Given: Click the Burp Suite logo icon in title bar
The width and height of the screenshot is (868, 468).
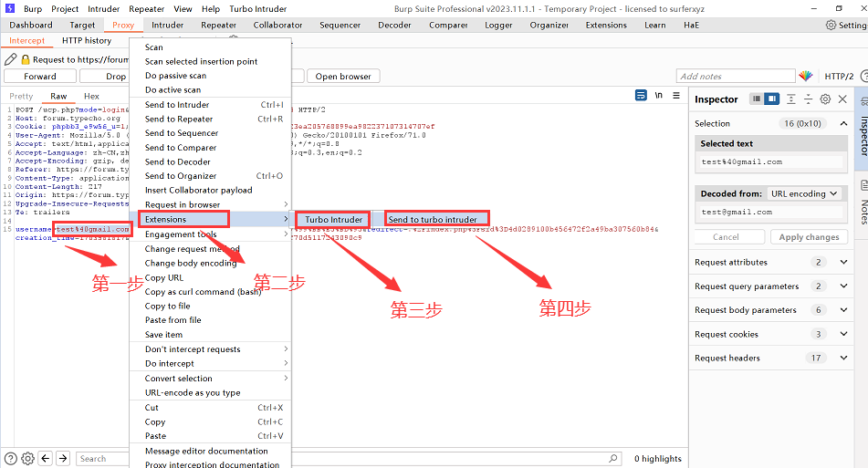Looking at the screenshot, I should point(9,8).
